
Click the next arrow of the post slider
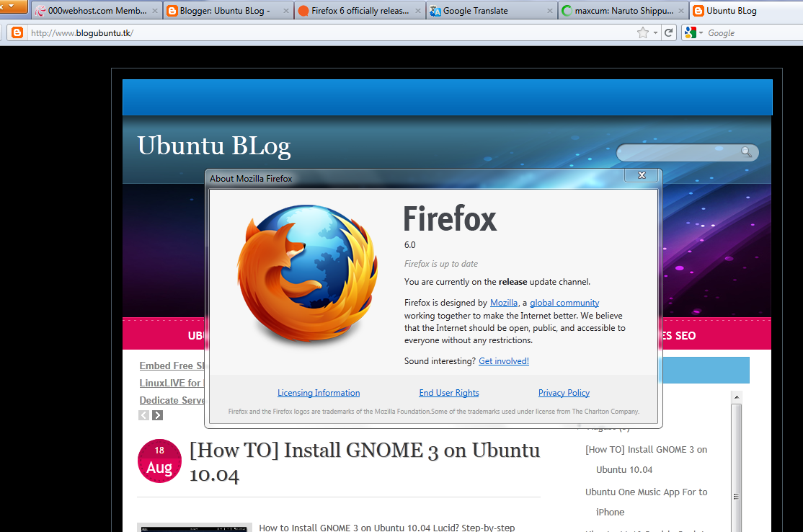click(x=158, y=415)
